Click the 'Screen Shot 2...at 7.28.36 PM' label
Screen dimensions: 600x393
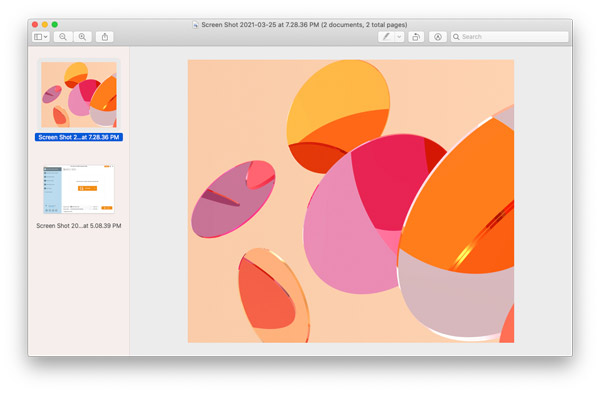(79, 137)
